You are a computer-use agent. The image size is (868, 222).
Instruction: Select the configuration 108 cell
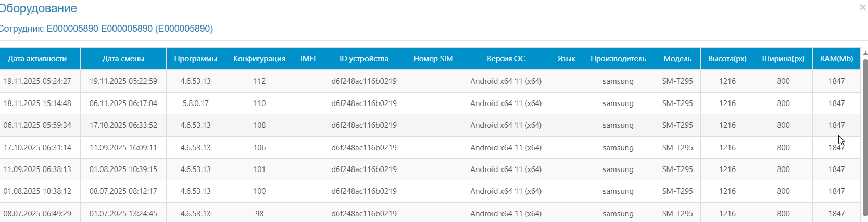click(x=259, y=125)
